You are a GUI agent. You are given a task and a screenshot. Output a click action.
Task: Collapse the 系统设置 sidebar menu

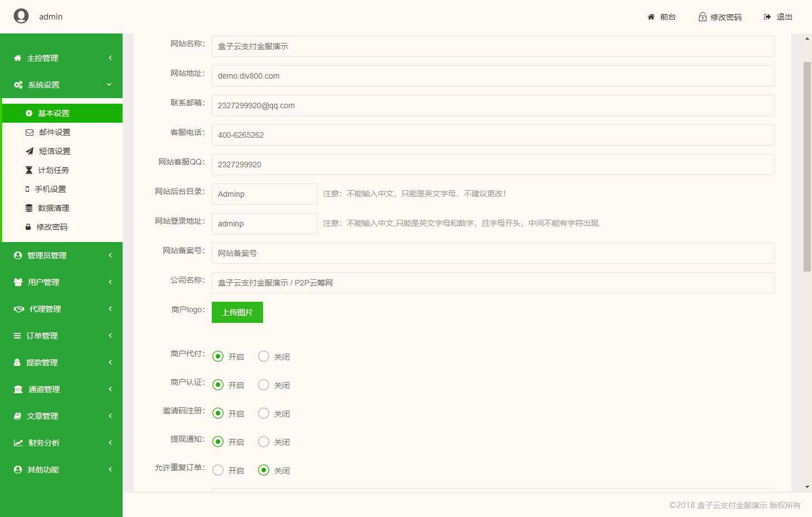coord(61,85)
